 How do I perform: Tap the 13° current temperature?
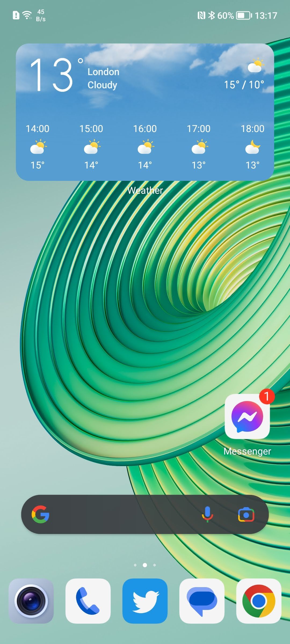pyautogui.click(x=52, y=75)
